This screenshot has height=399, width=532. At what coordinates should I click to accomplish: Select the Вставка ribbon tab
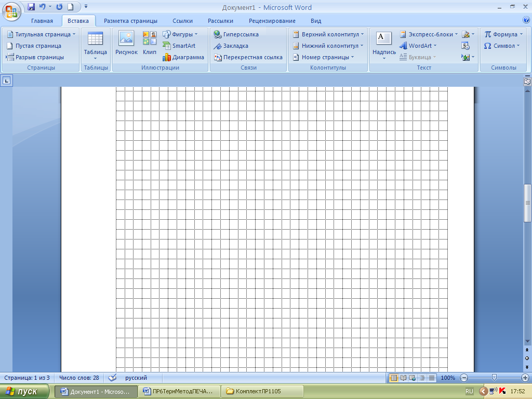pos(78,21)
